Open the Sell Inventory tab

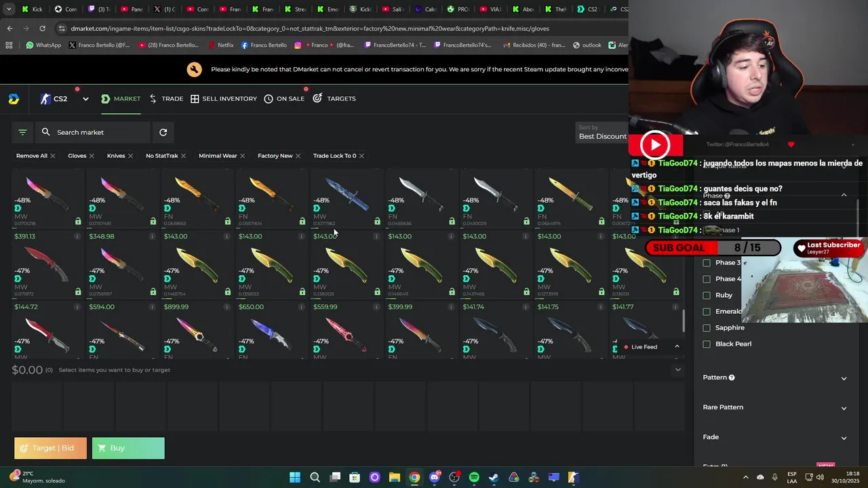tap(223, 99)
